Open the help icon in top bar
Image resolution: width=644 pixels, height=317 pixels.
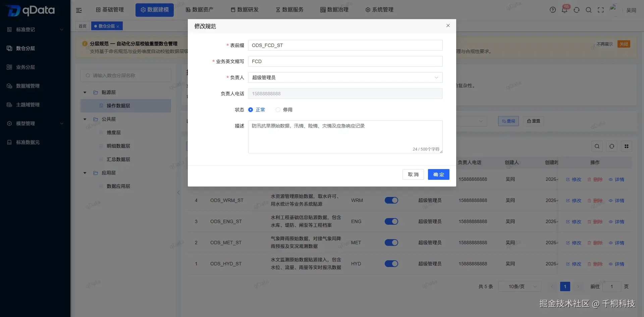coord(552,10)
